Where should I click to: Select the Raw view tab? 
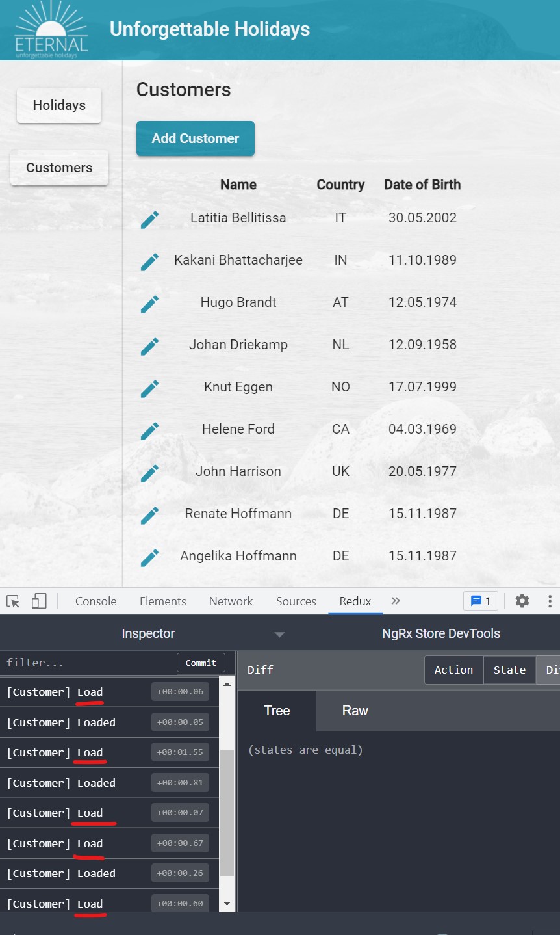[355, 711]
